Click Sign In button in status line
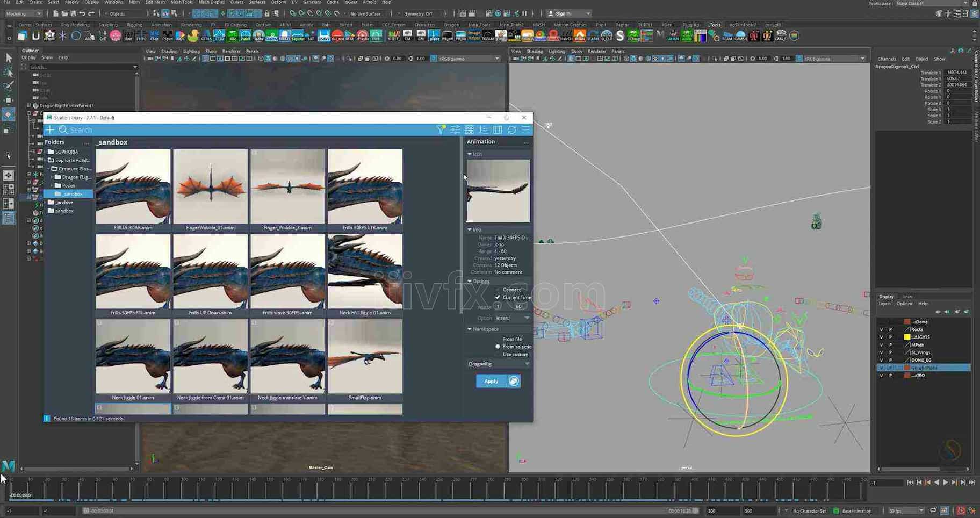Viewport: 980px width, 518px height. (x=569, y=13)
